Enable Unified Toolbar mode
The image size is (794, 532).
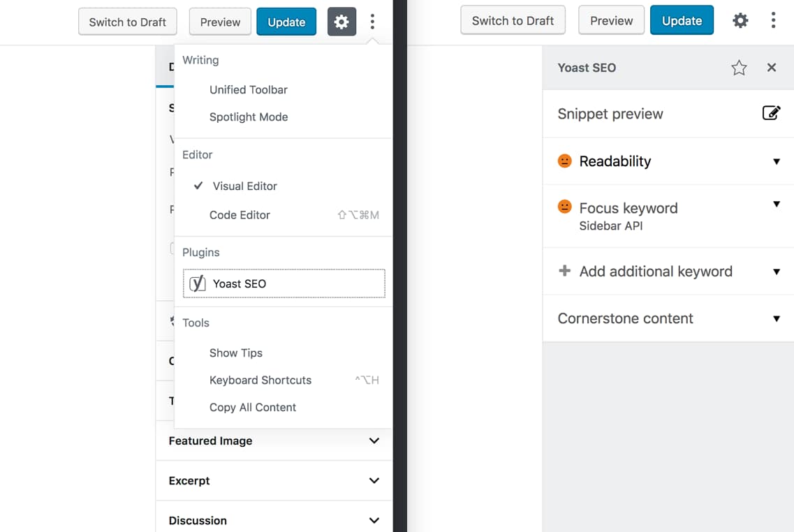(x=248, y=89)
